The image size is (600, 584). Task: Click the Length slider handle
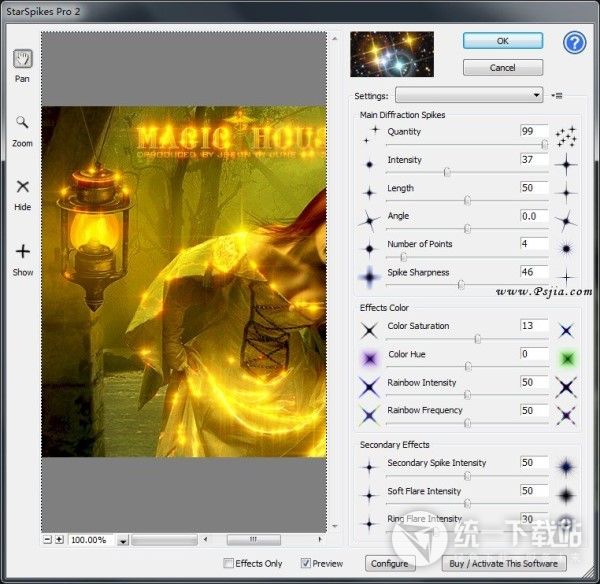point(467,201)
